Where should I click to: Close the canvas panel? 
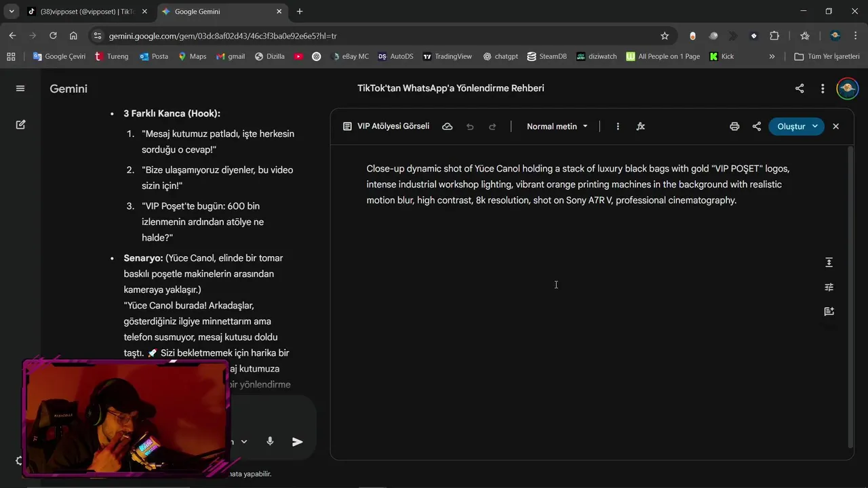(835, 126)
